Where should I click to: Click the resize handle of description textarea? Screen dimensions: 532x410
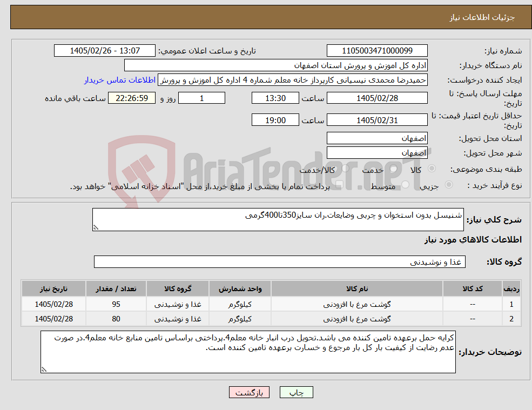tap(96, 228)
